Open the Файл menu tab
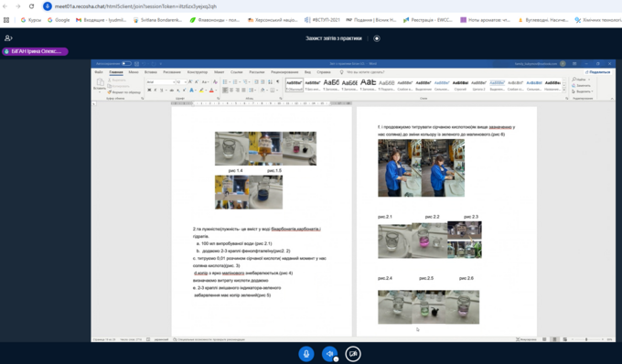This screenshot has height=364, width=622. click(x=99, y=72)
